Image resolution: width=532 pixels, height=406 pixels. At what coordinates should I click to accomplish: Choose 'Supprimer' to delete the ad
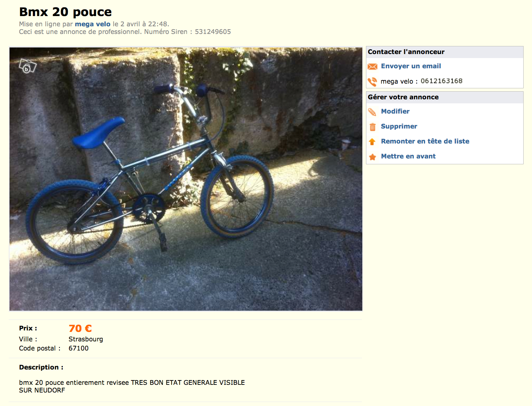tap(399, 126)
